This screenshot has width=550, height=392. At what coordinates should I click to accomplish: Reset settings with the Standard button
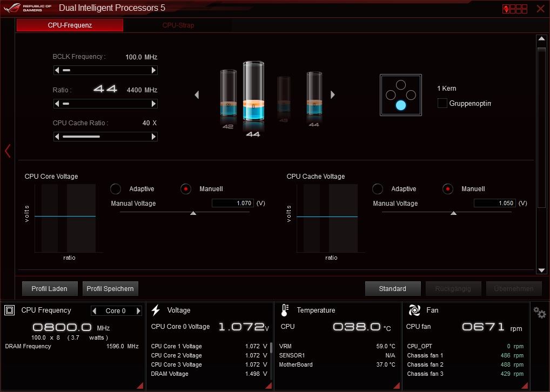point(392,288)
